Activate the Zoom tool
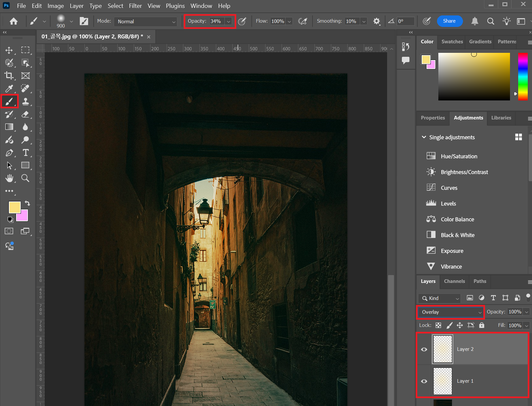This screenshot has width=532, height=406. [25, 178]
